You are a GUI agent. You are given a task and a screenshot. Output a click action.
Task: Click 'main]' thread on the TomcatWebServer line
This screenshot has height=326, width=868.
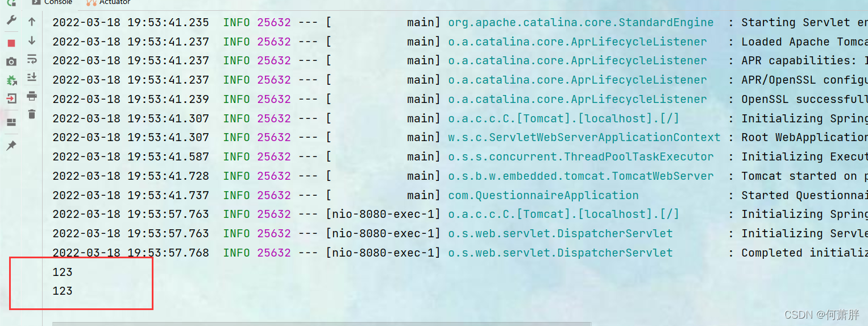[x=423, y=176]
